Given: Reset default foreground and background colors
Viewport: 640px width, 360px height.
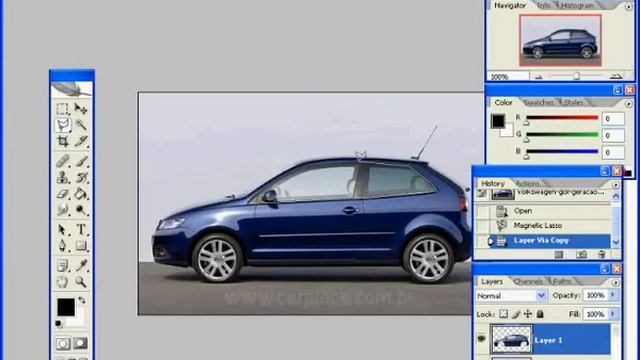Looking at the screenshot, I should [x=58, y=324].
